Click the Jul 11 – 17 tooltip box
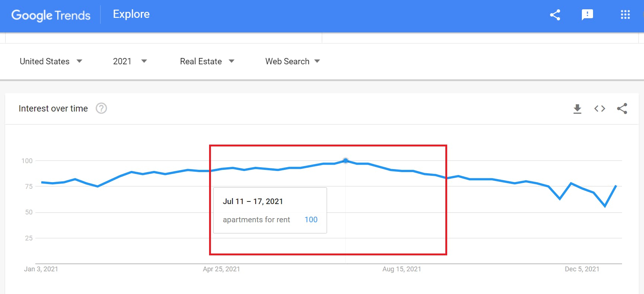644x294 pixels. [x=270, y=210]
